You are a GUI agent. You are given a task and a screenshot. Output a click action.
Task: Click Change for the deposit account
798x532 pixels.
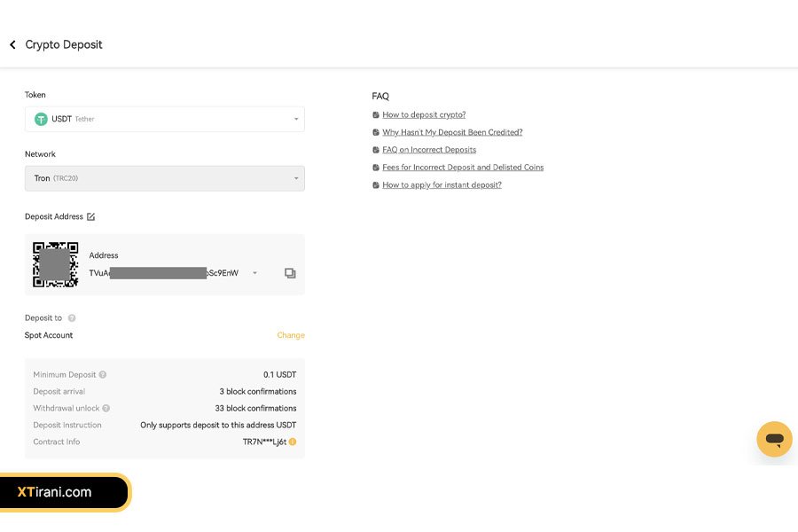291,335
